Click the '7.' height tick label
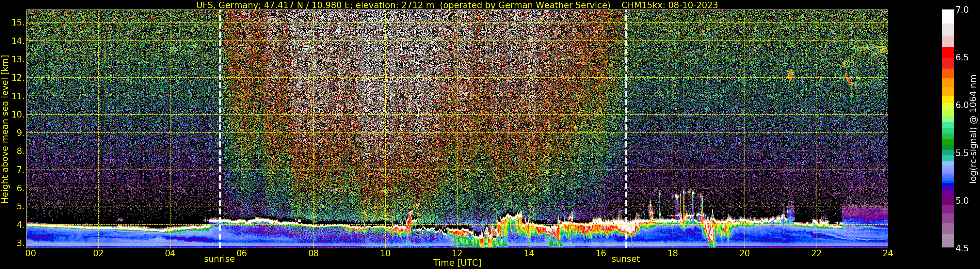Viewport: 980px width, 269px height. [x=20, y=170]
